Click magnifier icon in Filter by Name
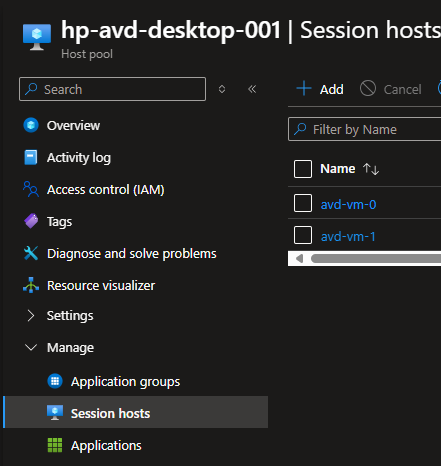 click(x=300, y=129)
